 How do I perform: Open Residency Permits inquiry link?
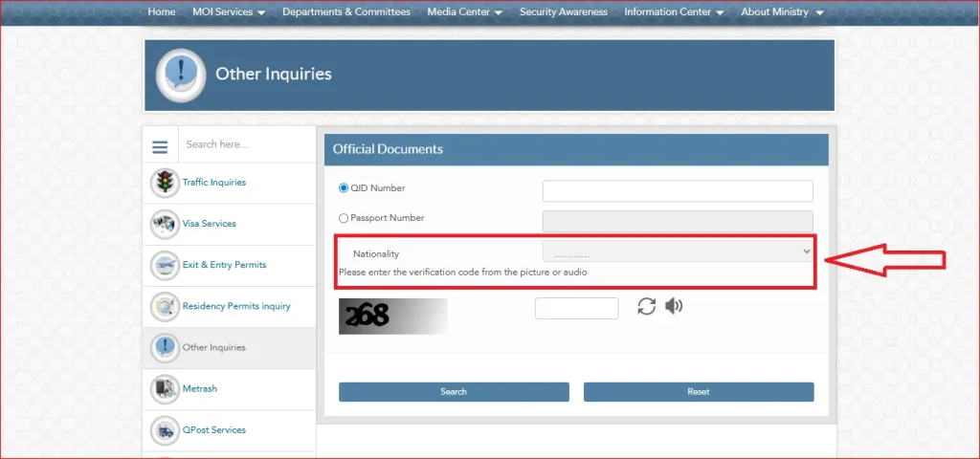click(x=236, y=306)
